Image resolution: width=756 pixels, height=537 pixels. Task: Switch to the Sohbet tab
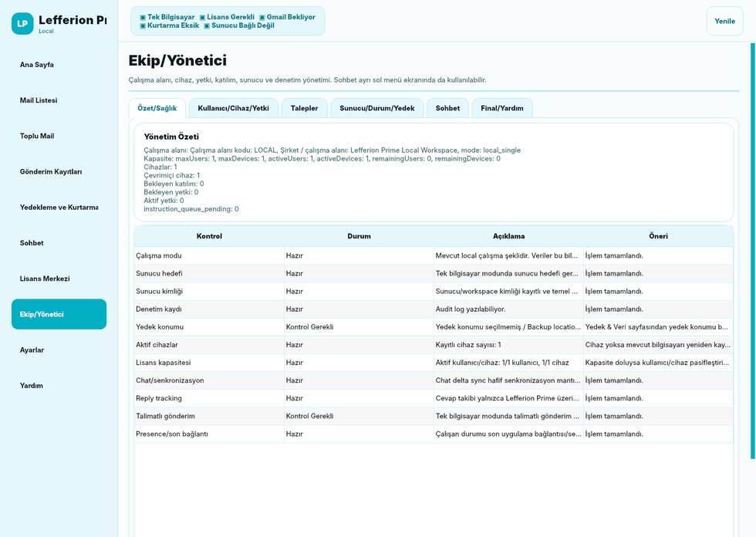click(x=447, y=108)
